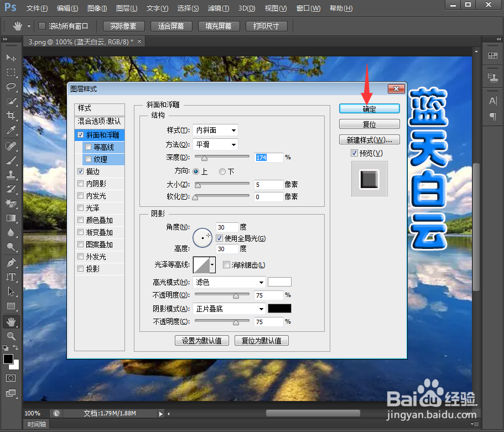The width and height of the screenshot is (504, 432).
Task: Open the 样式 dropdown showing 内斜面
Action: point(215,130)
